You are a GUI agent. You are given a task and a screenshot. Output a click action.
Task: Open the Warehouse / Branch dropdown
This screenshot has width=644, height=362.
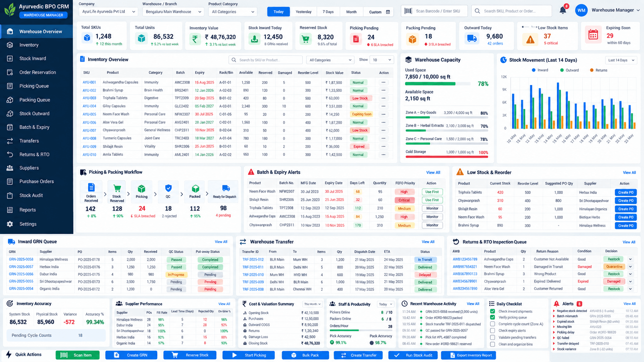pos(173,12)
